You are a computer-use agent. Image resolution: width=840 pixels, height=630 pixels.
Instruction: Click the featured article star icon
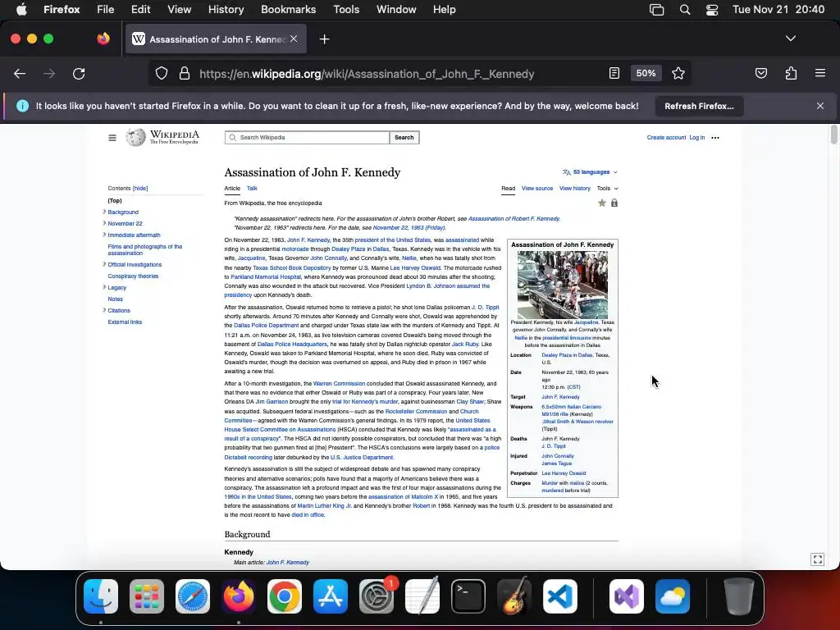tap(602, 203)
